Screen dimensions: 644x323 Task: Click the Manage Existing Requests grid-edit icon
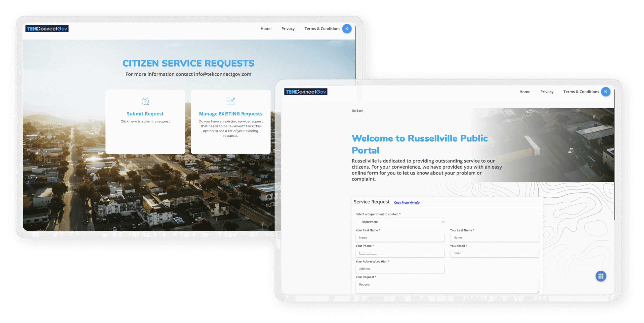click(x=230, y=101)
